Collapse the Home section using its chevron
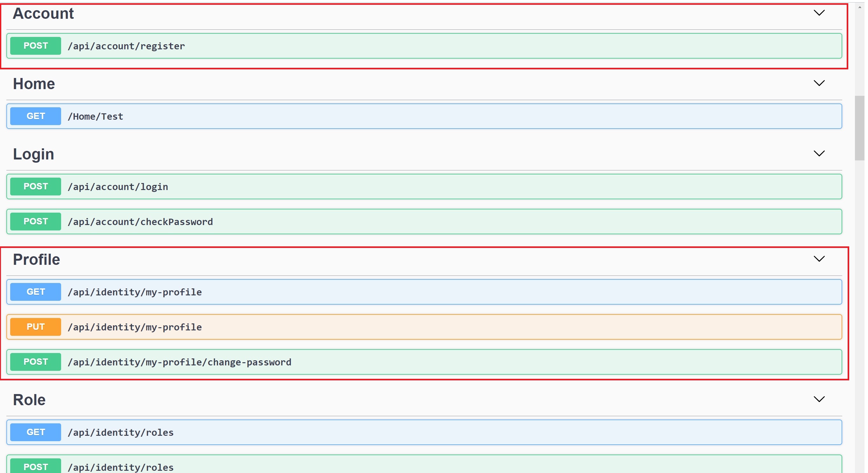Viewport: 868px width, 473px height. [819, 83]
